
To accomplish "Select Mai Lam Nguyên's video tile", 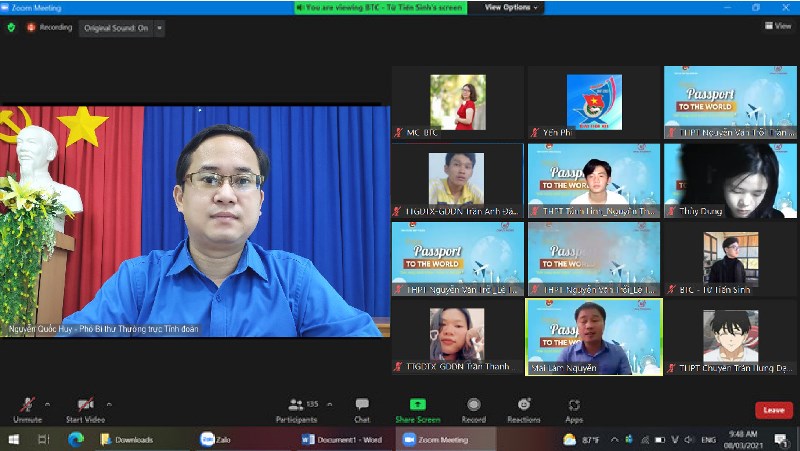I will pyautogui.click(x=594, y=337).
